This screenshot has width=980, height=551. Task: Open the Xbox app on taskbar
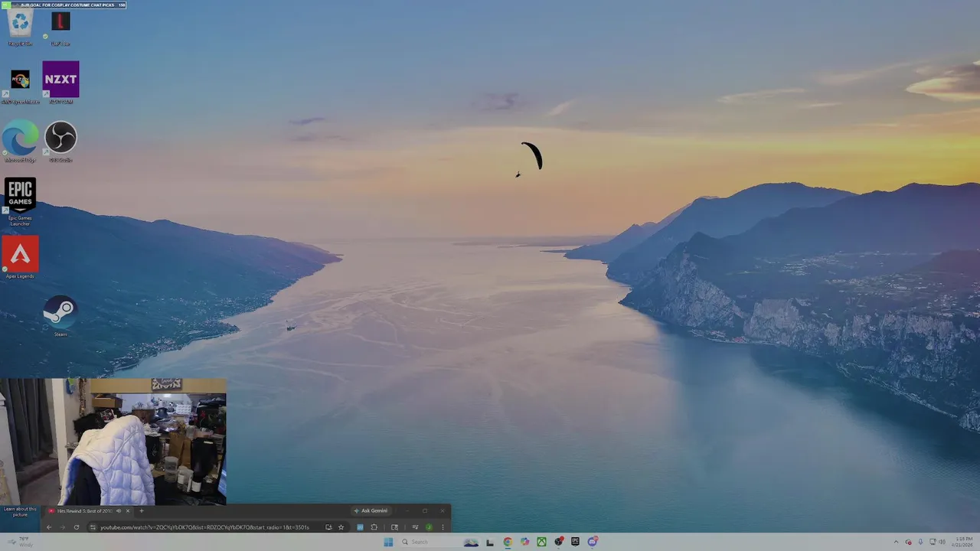coord(541,542)
